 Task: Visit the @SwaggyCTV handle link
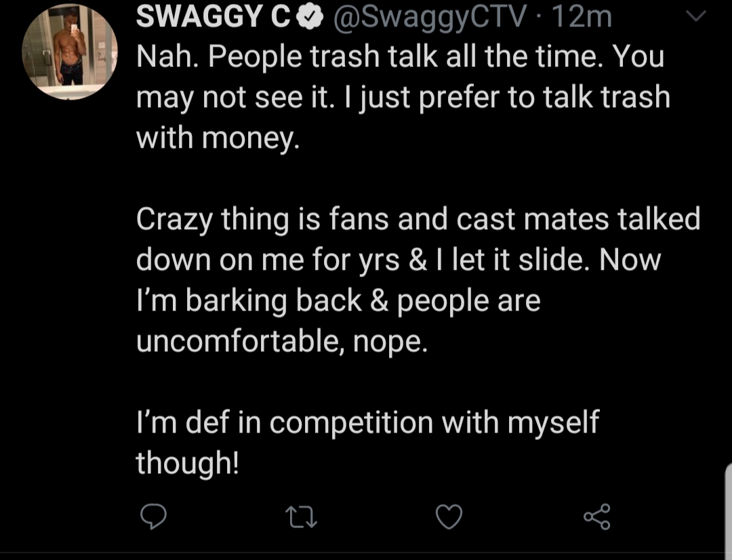tap(430, 17)
